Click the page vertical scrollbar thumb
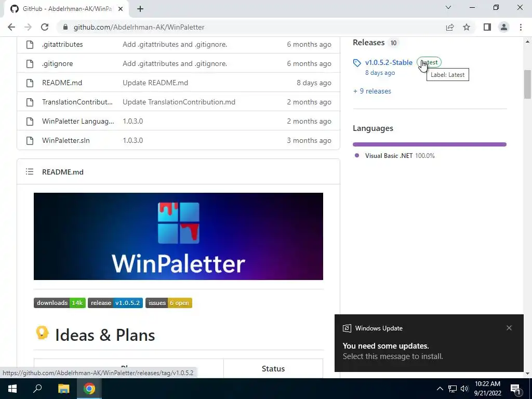The image size is (532, 399). pos(527,84)
